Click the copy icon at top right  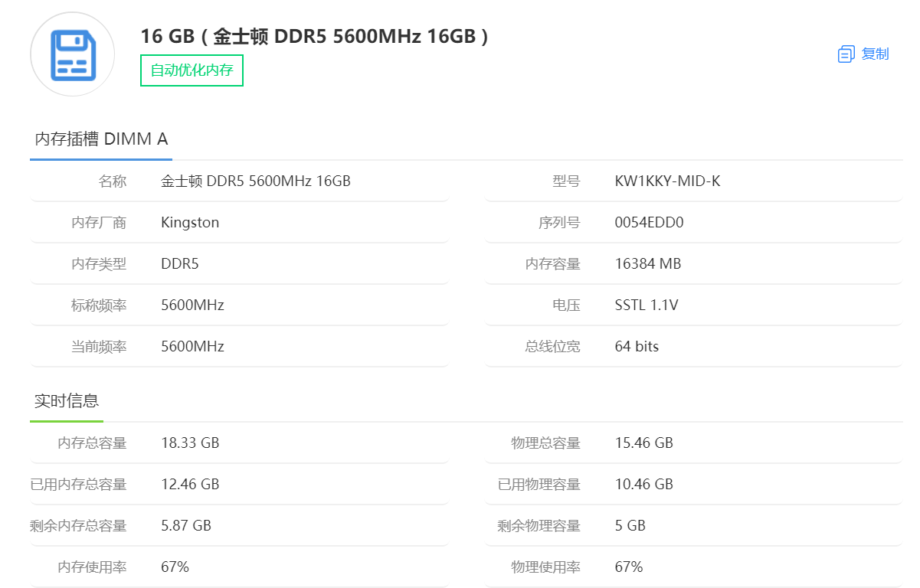846,54
